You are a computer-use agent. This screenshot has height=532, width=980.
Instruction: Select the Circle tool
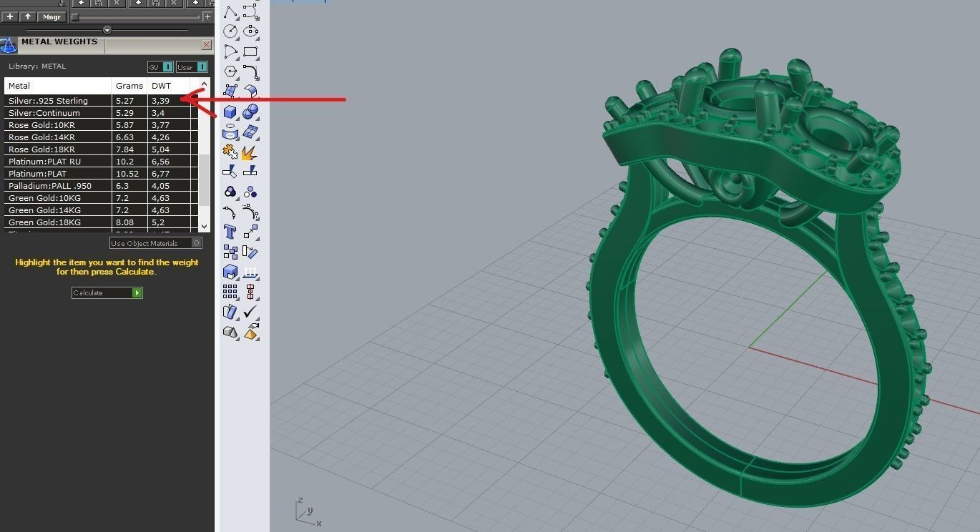pos(230,31)
